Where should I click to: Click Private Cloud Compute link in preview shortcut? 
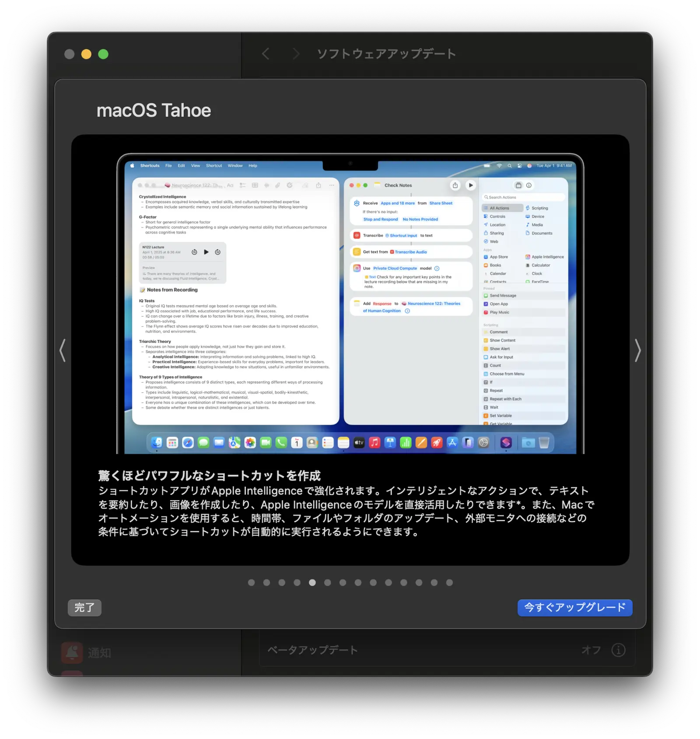[395, 268]
